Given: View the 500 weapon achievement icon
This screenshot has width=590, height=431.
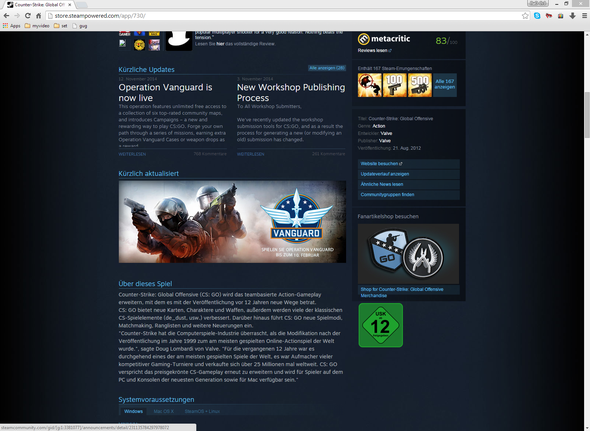Looking at the screenshot, I should coord(420,85).
